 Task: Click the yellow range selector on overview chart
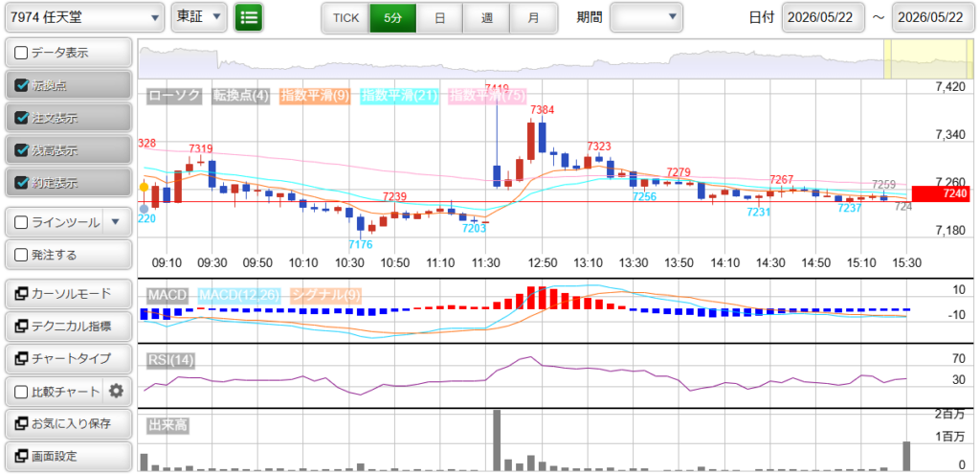tap(926, 58)
